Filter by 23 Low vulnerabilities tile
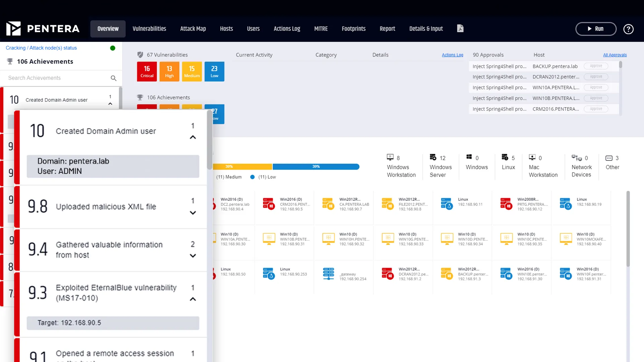644x362 pixels. coord(214,71)
